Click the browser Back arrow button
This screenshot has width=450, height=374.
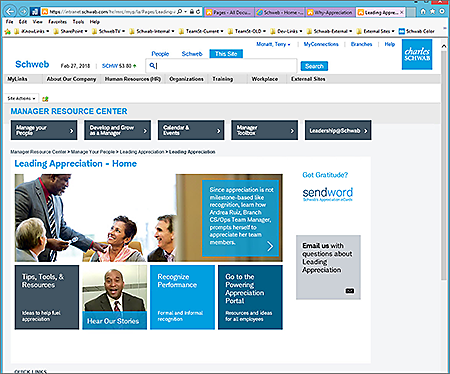pos(10,12)
